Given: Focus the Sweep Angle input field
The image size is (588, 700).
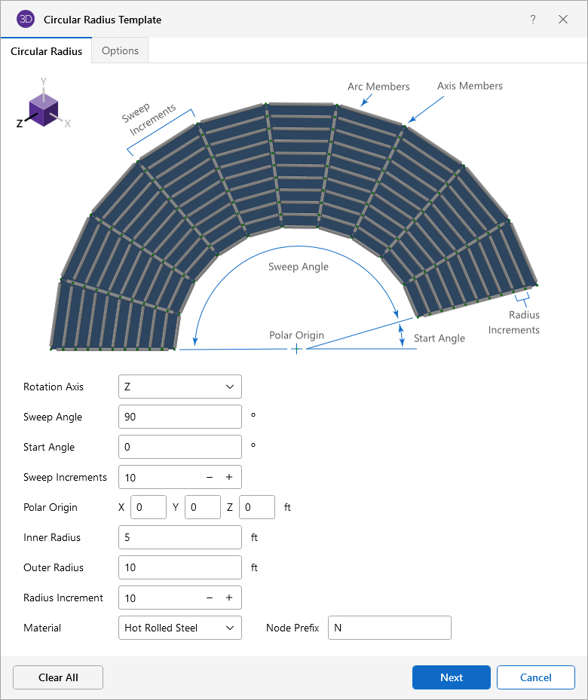Looking at the screenshot, I should (x=180, y=417).
